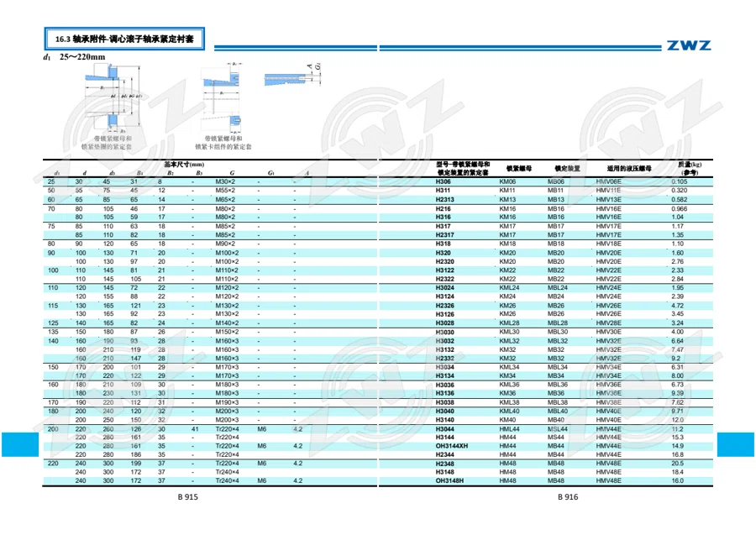Click hydraulic nut HMV18E
Screen dimensions: 756x535
pyautogui.click(x=608, y=244)
